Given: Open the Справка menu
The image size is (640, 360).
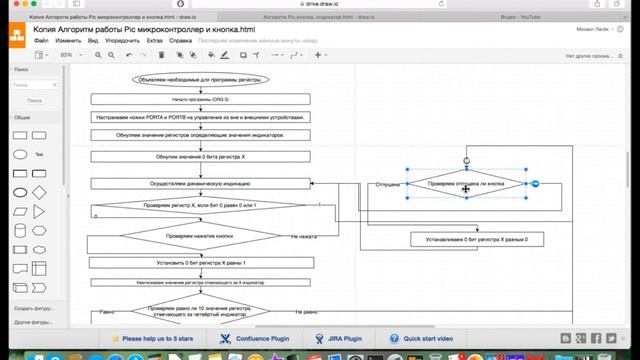Looking at the screenshot, I should point(180,41).
